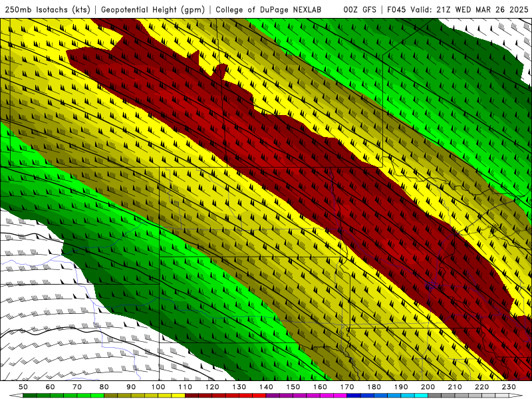Click the '150' label on the color scale
The width and height of the screenshot is (532, 399).
tap(293, 387)
